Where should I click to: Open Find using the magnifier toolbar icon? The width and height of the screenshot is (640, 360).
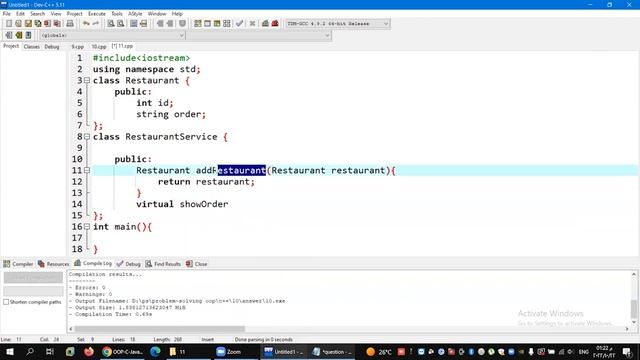coord(111,24)
